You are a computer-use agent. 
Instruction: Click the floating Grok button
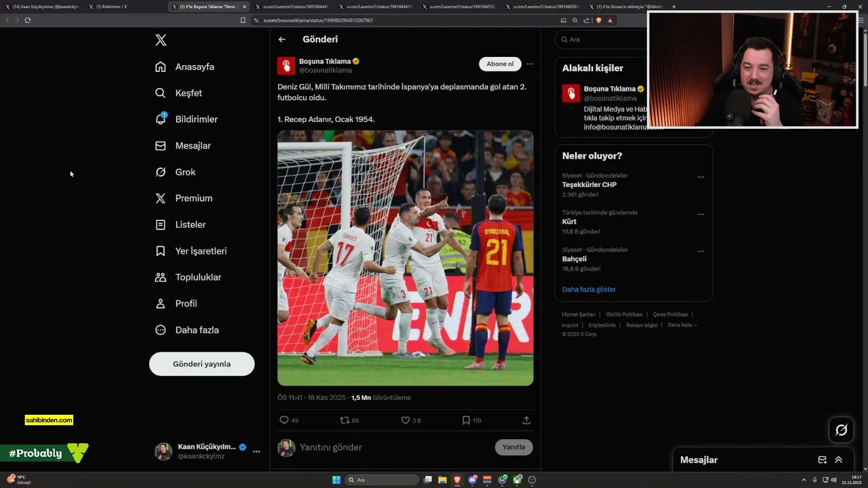[842, 430]
